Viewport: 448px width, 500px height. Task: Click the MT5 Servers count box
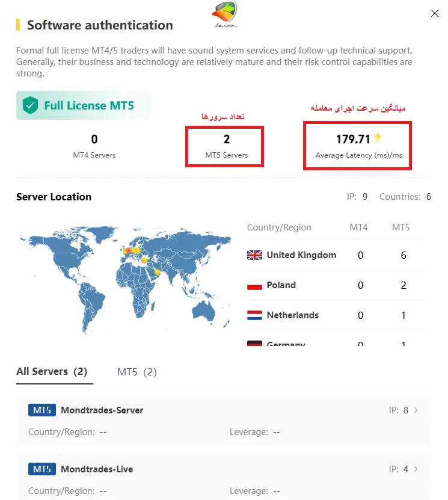227,146
